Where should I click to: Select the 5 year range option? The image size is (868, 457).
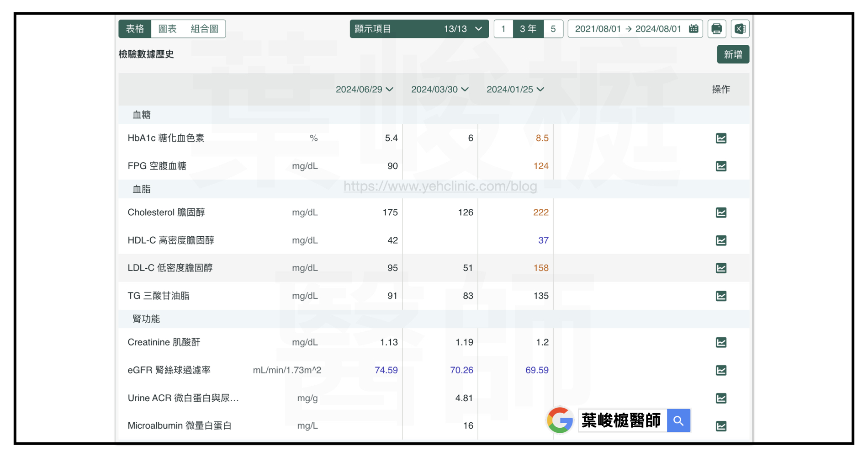pos(553,29)
